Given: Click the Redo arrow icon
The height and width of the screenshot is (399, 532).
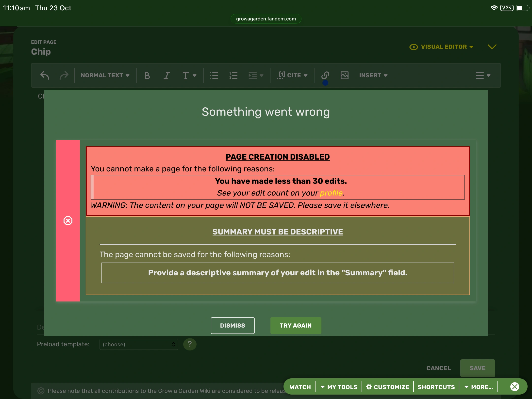Looking at the screenshot, I should point(64,75).
